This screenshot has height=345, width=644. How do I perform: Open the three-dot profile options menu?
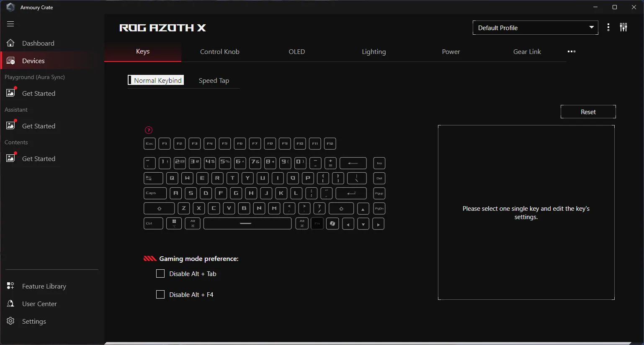(608, 28)
